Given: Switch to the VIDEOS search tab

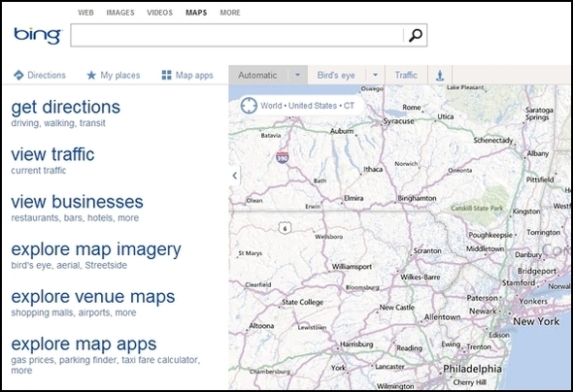Looking at the screenshot, I should [x=159, y=13].
